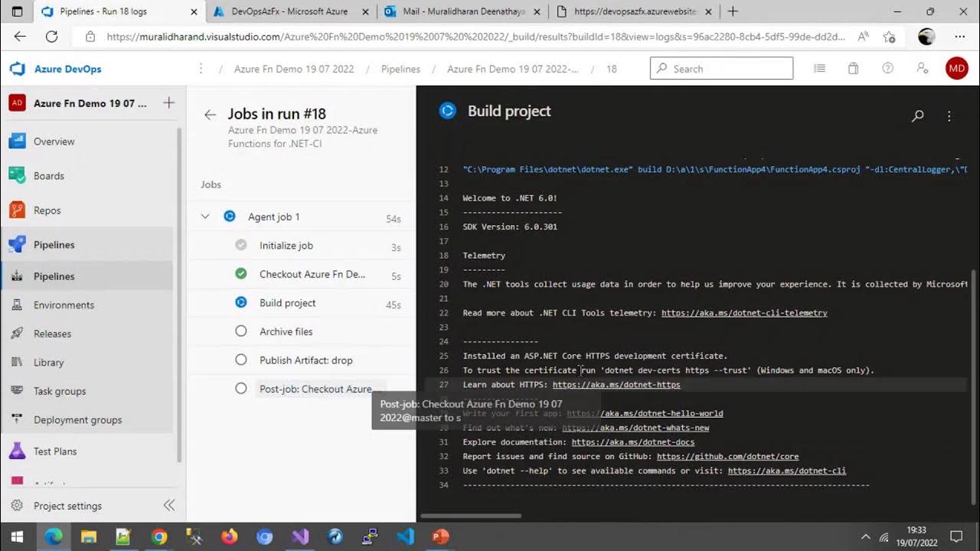Switch to DevOpsAzFx - Microsoft Azure tab
980x551 pixels.
tap(289, 11)
